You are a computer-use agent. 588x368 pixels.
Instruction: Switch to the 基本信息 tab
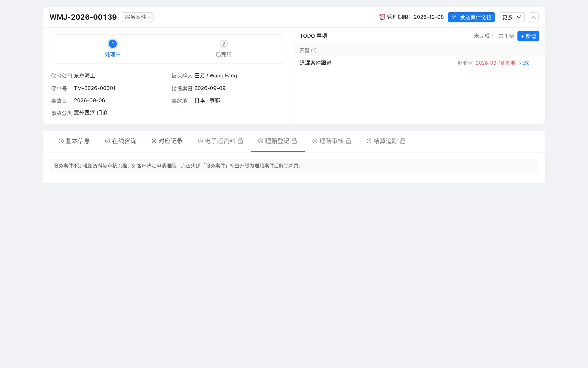pos(74,141)
